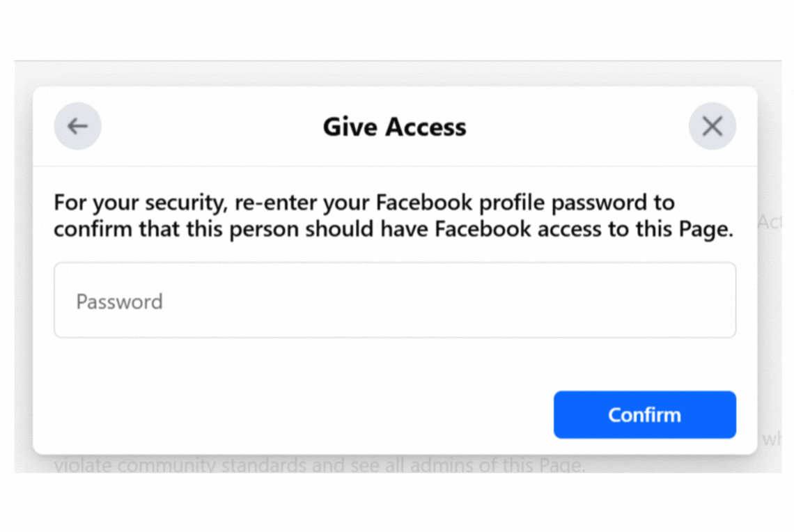The image size is (794, 532).
Task: Confirm Facebook access for this person
Action: point(644,414)
